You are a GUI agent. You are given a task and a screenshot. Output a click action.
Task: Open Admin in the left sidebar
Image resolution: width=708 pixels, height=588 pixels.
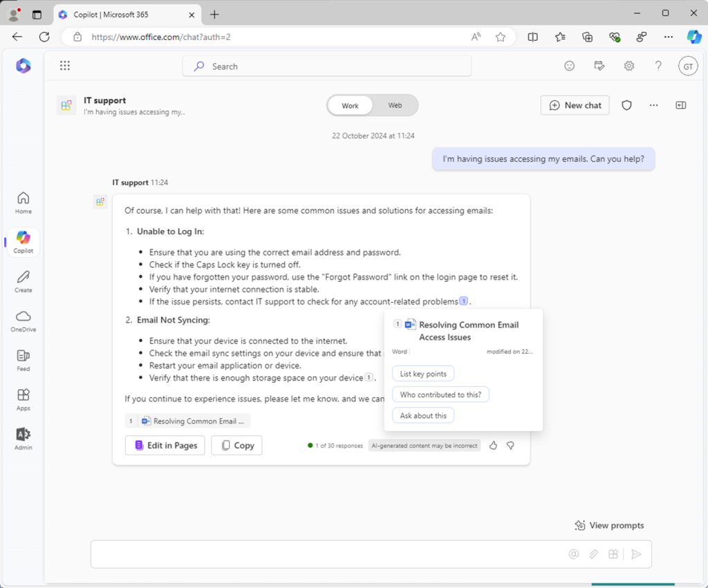24,439
